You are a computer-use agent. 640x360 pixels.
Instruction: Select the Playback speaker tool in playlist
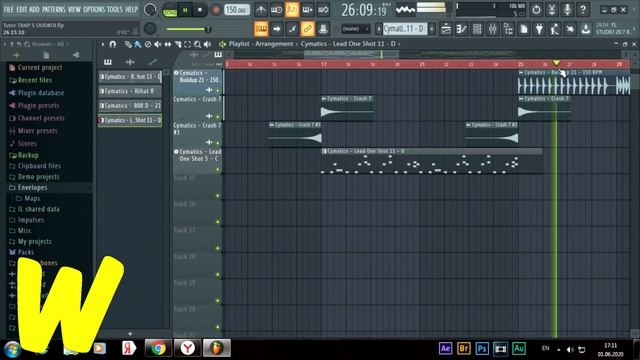point(207,44)
